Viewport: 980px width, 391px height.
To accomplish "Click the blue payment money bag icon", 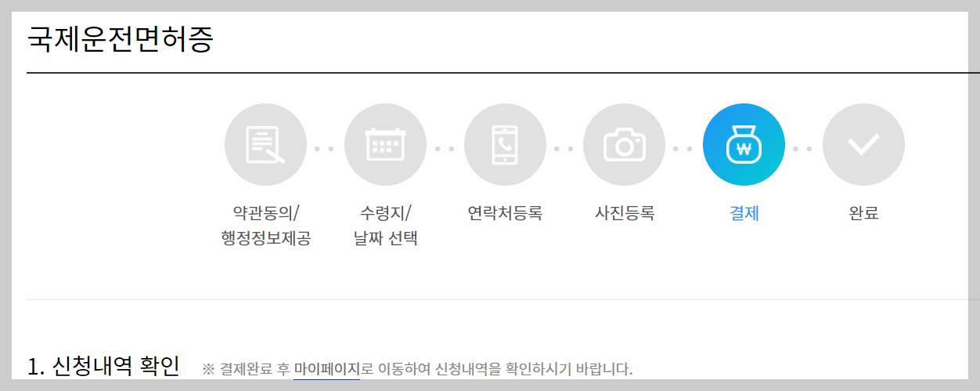I will pos(744,145).
